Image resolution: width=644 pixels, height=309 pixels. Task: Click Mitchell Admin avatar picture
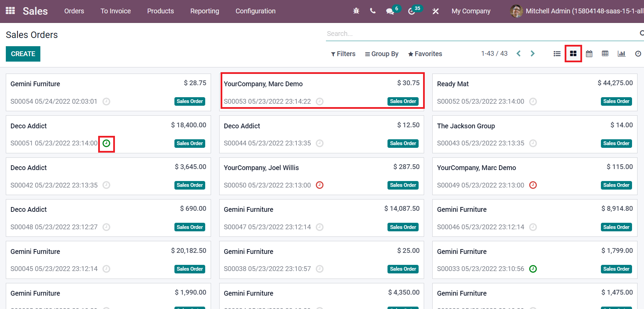[516, 11]
